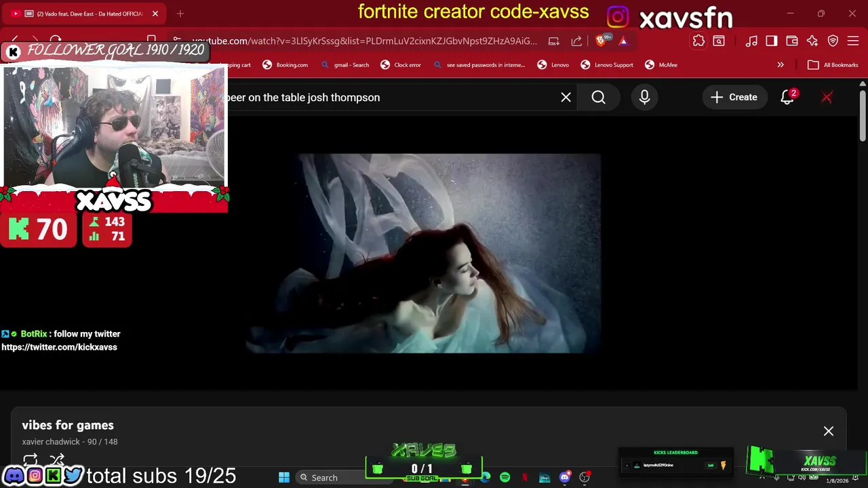The width and height of the screenshot is (868, 488).
Task: Open the browser Extensions puzzle icon
Action: (x=698, y=41)
